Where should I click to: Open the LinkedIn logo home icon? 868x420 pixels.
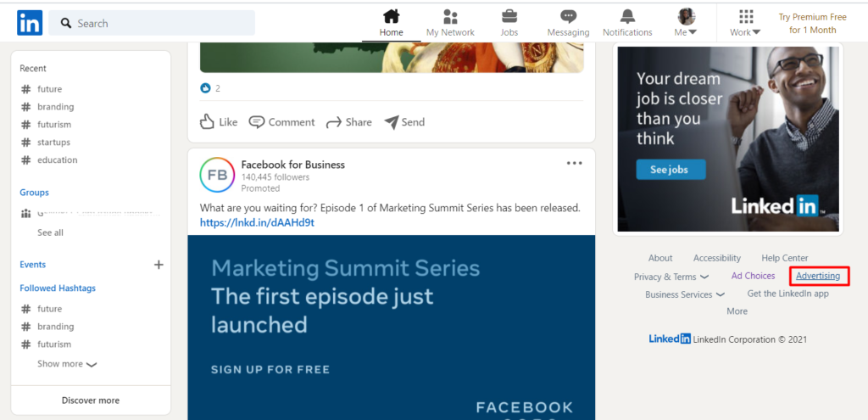[x=30, y=23]
